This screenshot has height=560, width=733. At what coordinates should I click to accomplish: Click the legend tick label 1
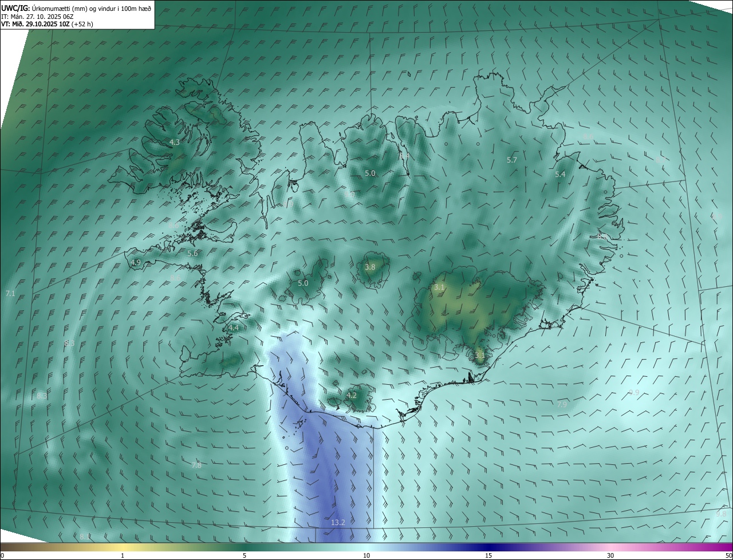[x=123, y=555]
